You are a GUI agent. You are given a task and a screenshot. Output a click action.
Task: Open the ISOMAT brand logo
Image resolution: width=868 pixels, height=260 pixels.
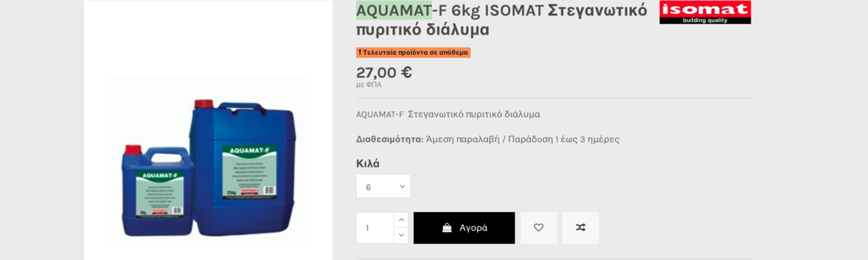(x=705, y=12)
